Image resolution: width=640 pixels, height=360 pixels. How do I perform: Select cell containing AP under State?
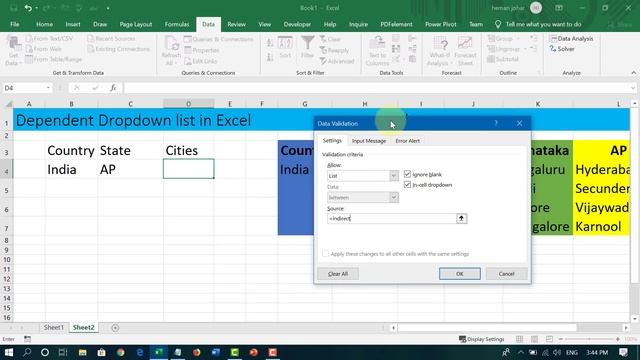(130, 169)
